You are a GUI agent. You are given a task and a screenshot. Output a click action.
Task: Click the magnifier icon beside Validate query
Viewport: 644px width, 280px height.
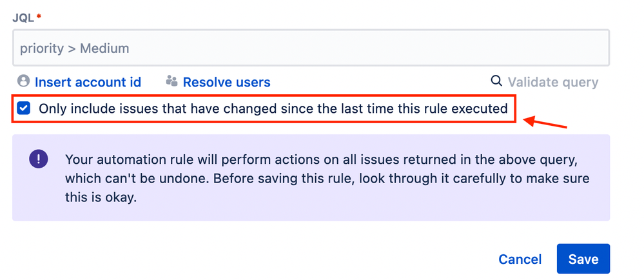(496, 81)
